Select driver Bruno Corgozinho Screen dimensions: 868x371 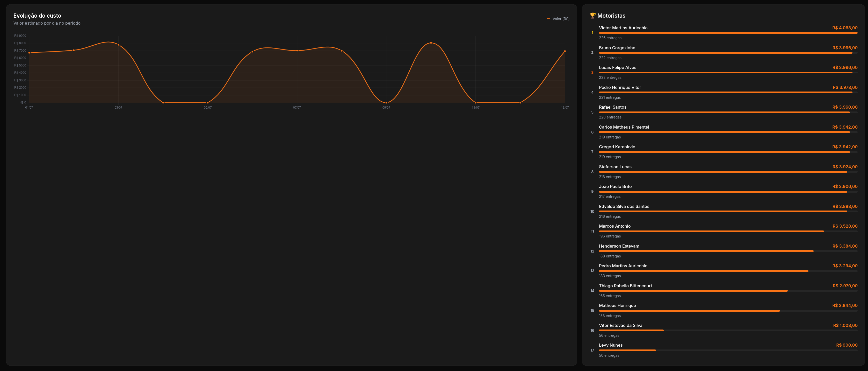coord(617,48)
